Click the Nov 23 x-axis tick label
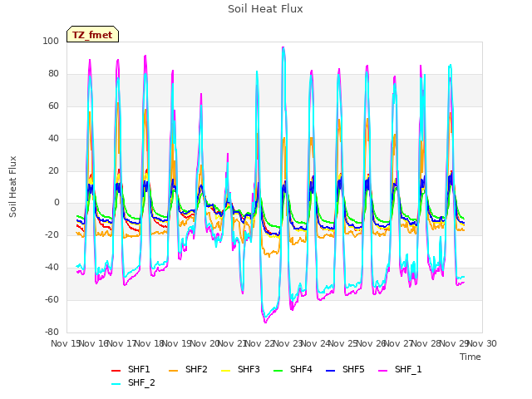This screenshot has height=399, width=532. pyautogui.click(x=288, y=343)
